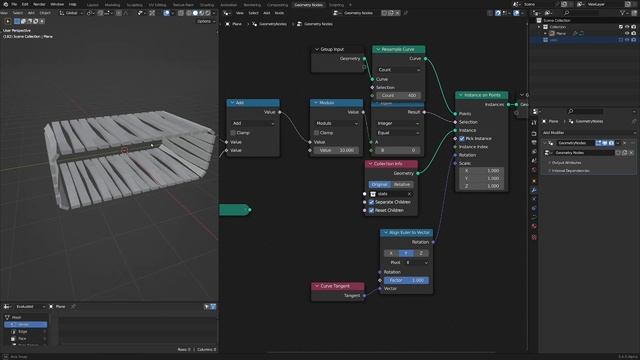Open the Integer data type dropdown
Viewport: 640px width, 360px height.
[398, 123]
